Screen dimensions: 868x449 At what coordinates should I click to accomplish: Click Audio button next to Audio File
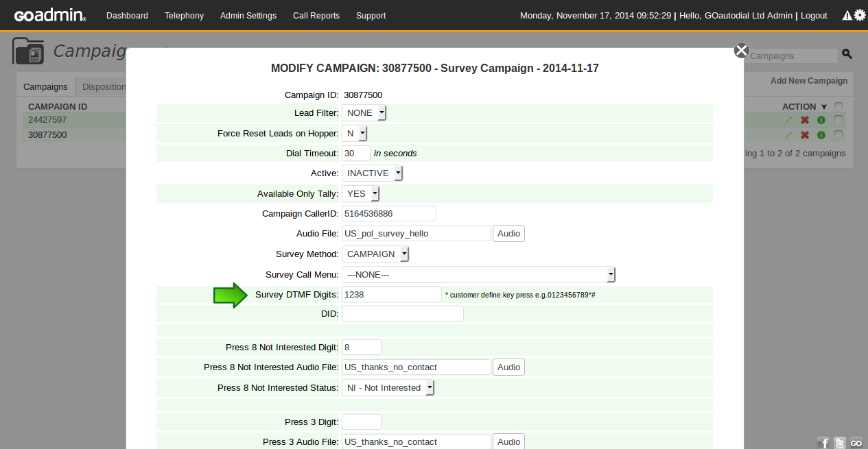point(508,233)
